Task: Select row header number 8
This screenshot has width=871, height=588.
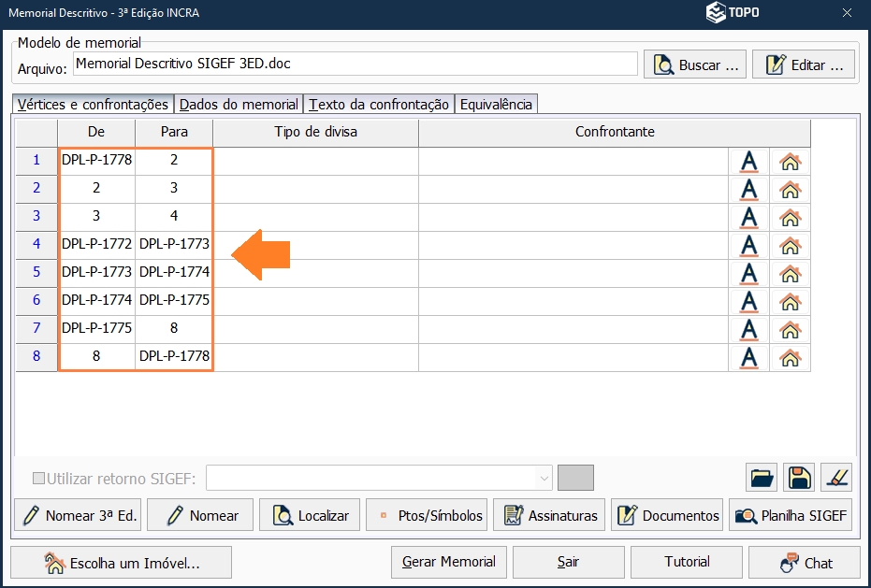Action: 36,356
